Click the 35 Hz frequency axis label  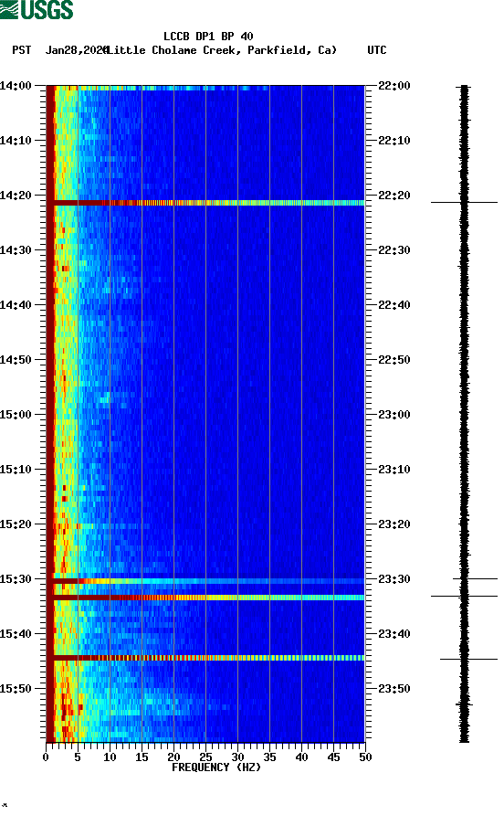click(x=269, y=757)
